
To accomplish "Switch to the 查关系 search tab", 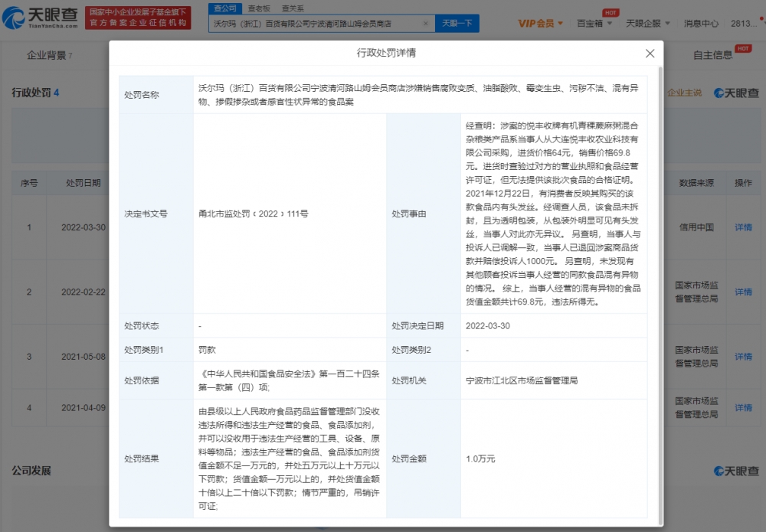I will (293, 8).
